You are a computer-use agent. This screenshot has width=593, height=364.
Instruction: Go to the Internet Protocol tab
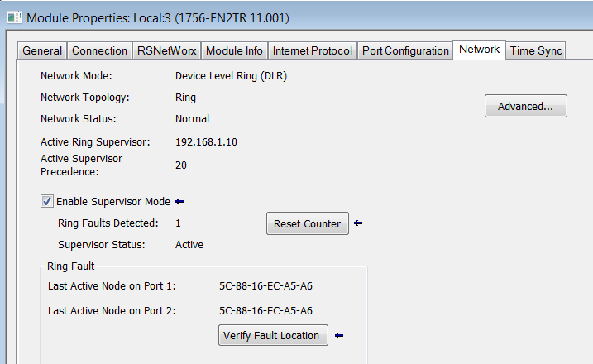coord(313,50)
